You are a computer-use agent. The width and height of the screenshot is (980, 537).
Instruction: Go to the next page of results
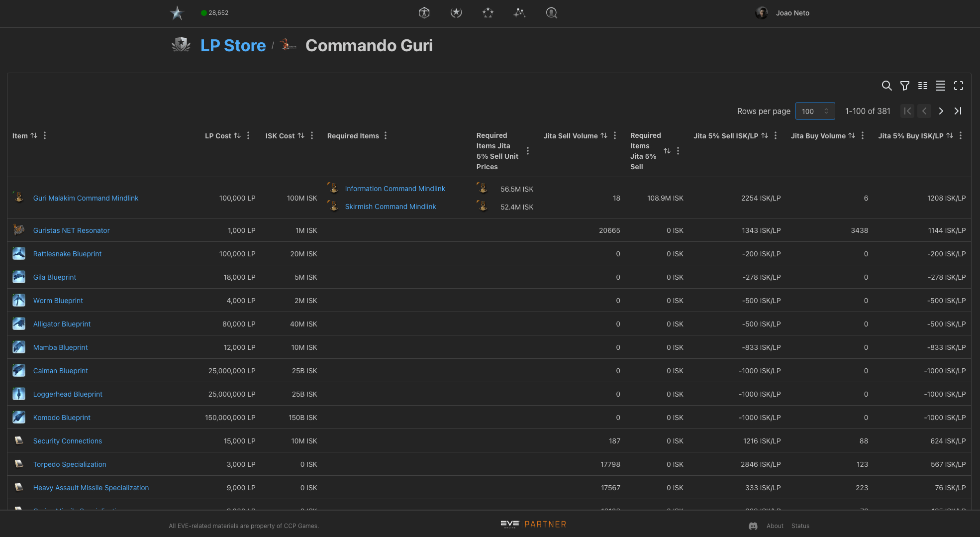click(941, 111)
